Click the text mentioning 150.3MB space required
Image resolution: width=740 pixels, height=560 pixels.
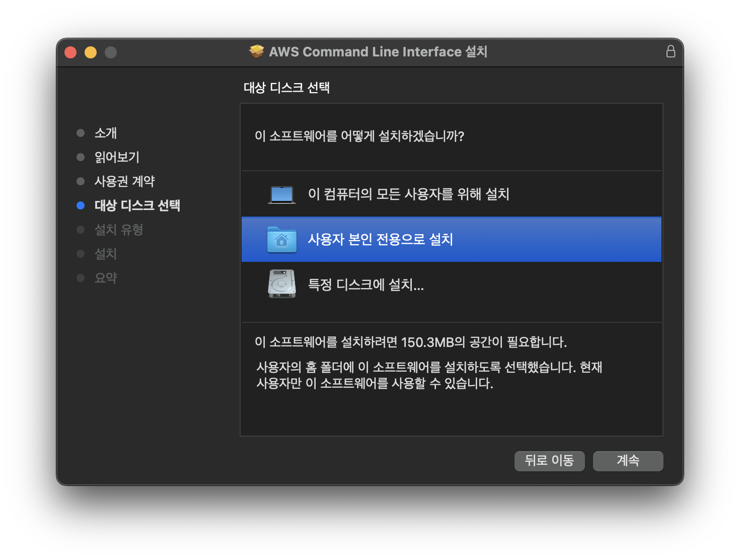coord(411,342)
